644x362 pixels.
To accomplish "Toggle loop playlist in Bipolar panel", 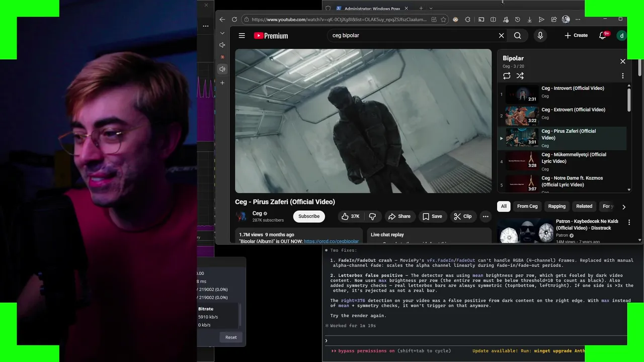I will (507, 76).
